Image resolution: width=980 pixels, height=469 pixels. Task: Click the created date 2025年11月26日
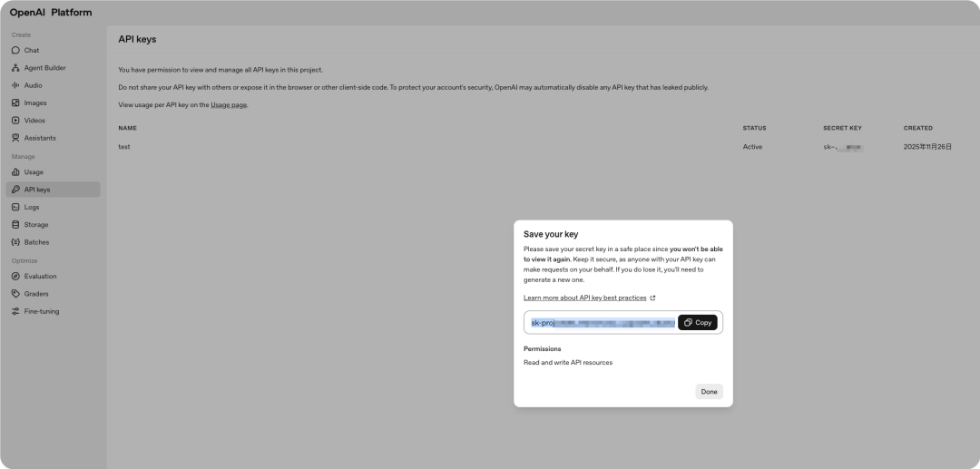click(927, 147)
